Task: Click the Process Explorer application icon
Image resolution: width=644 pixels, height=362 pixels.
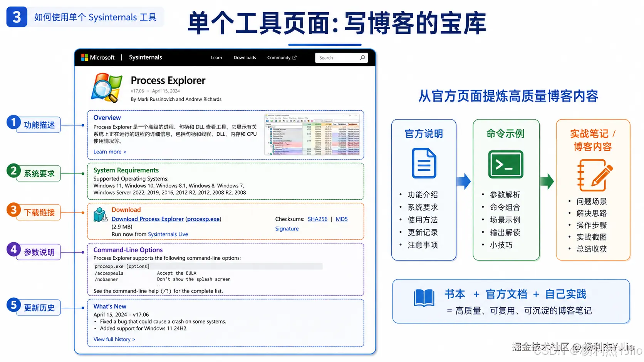Action: point(107,88)
